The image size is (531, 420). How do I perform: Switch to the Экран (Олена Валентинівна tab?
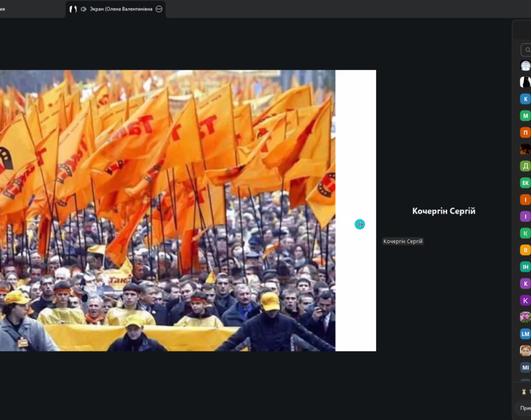tap(116, 9)
